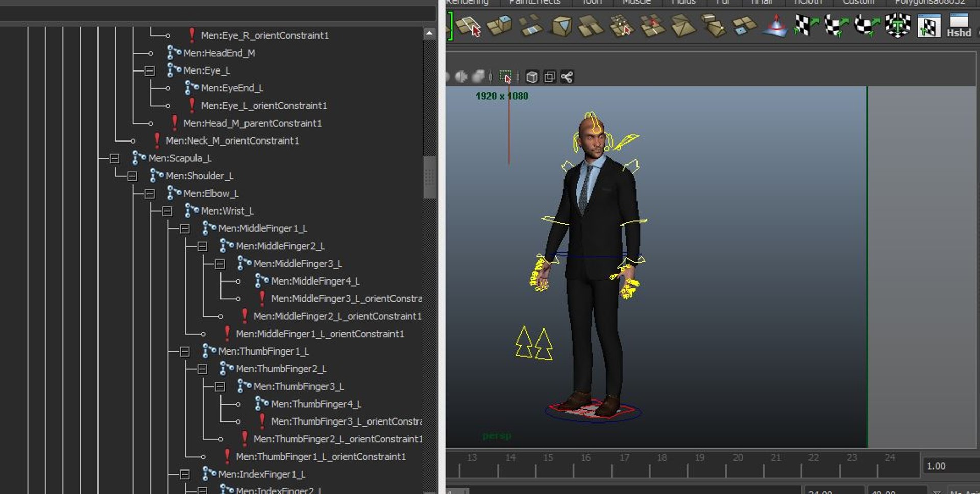Click the outliner scroll-up arrow
Screen dimensions: 980x494
click(x=429, y=33)
